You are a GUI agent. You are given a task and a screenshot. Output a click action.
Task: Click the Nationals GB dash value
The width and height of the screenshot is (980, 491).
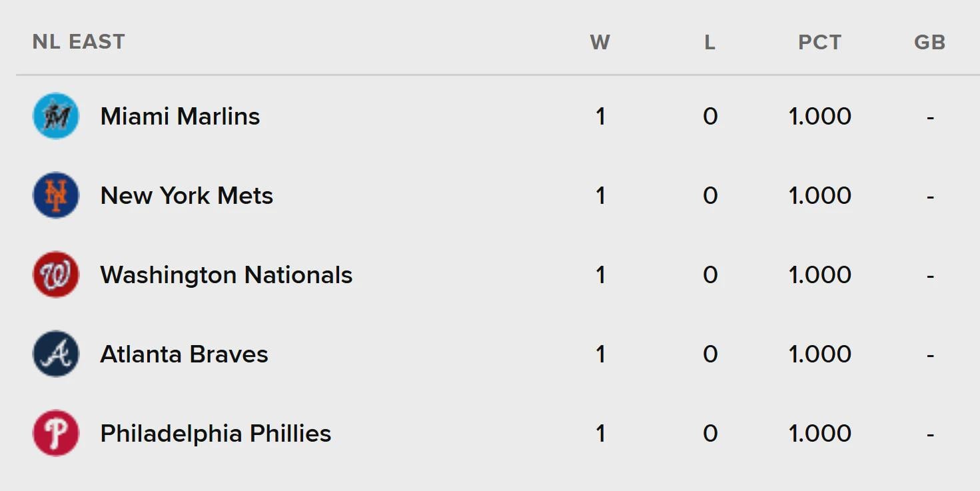coord(931,274)
